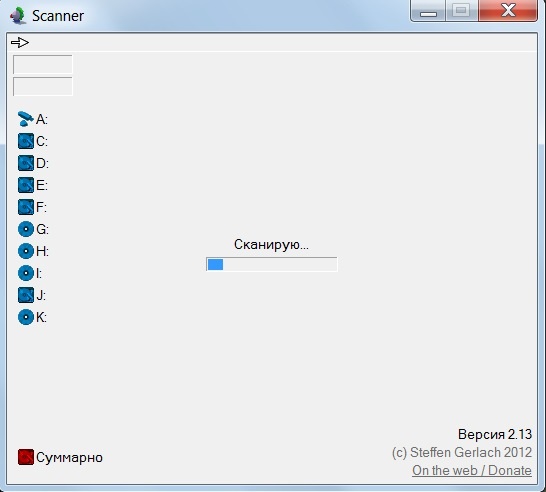Select the floppy drive A: icon
546x492 pixels.
25,119
